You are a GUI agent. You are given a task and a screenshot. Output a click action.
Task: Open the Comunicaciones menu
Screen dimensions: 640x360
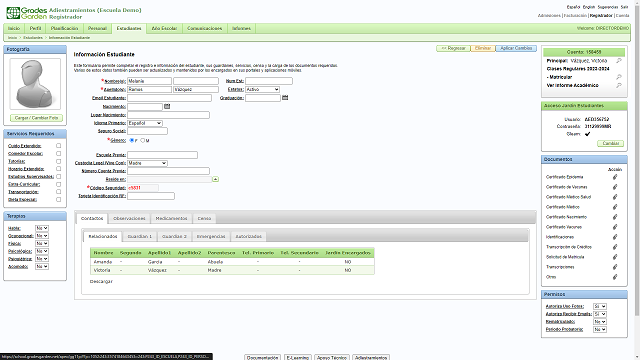(x=204, y=29)
